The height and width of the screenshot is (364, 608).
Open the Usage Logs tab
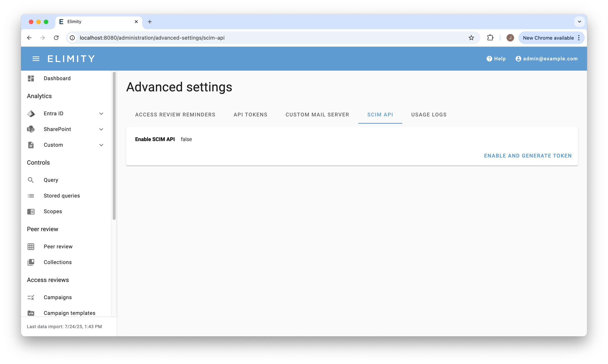[429, 115]
